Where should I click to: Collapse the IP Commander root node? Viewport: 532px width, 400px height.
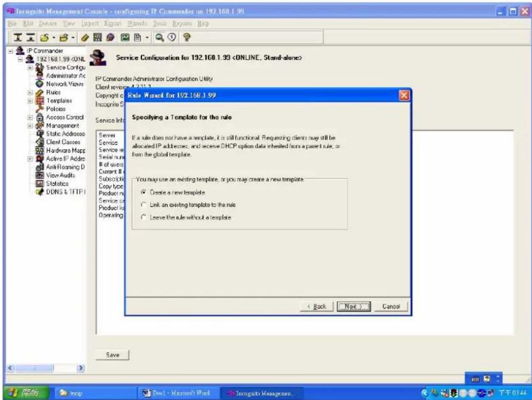pyautogui.click(x=11, y=51)
